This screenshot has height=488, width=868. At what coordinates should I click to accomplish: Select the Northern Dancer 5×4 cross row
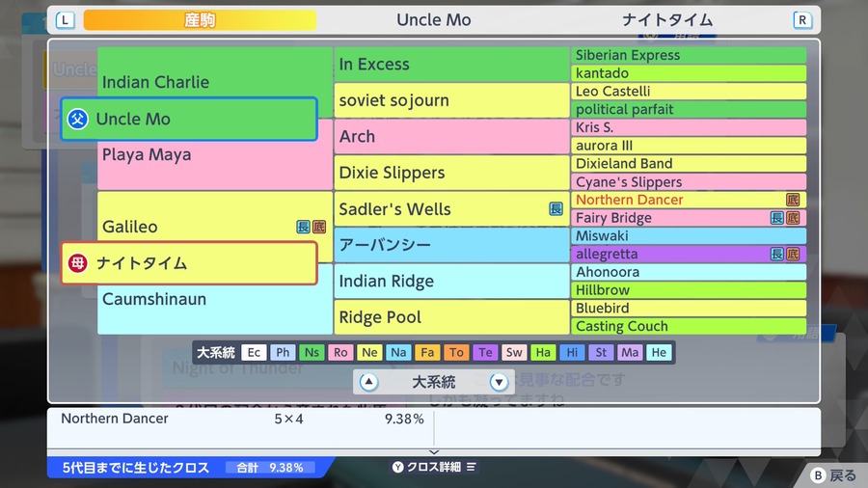tap(241, 419)
